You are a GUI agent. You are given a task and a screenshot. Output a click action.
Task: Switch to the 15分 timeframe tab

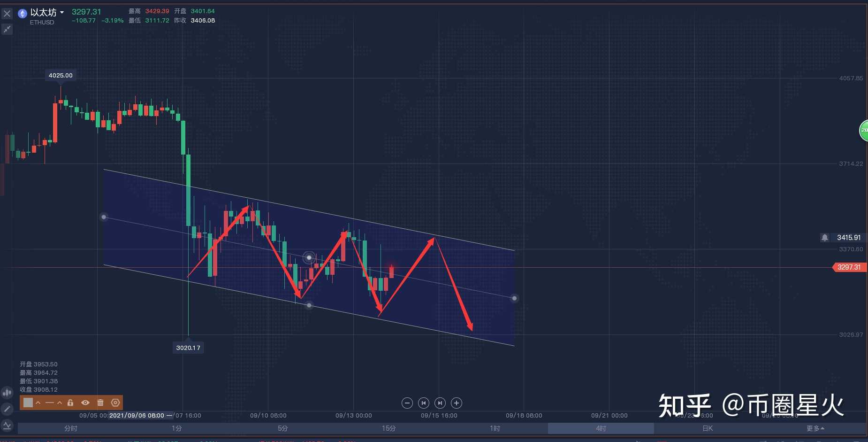389,428
